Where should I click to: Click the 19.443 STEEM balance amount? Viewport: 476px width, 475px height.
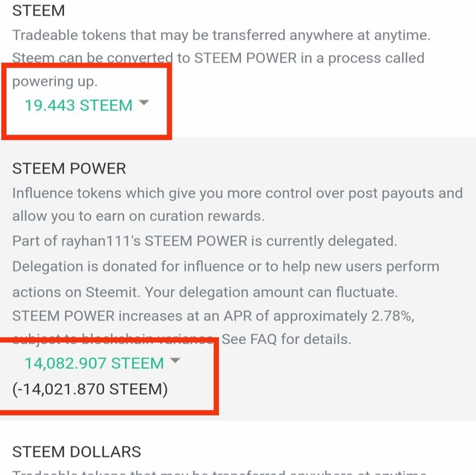(x=78, y=106)
